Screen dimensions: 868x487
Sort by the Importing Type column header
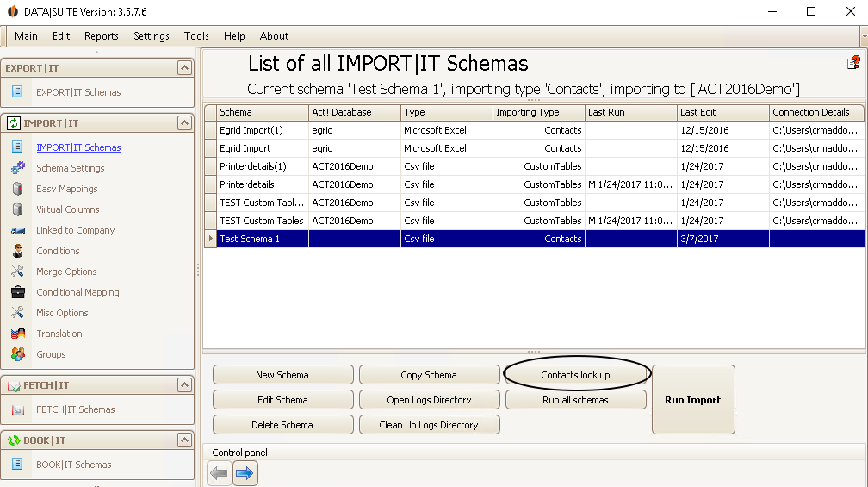pos(539,112)
